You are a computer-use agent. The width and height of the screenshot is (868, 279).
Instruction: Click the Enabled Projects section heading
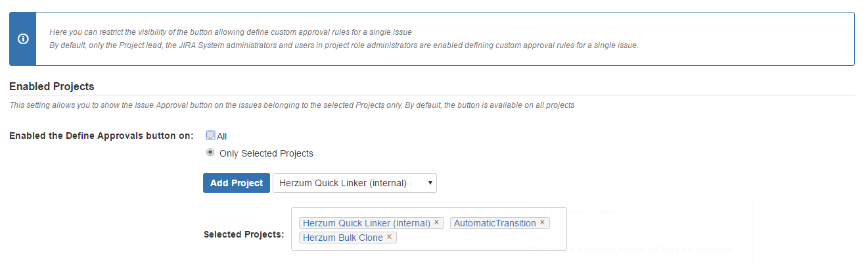pos(52,86)
